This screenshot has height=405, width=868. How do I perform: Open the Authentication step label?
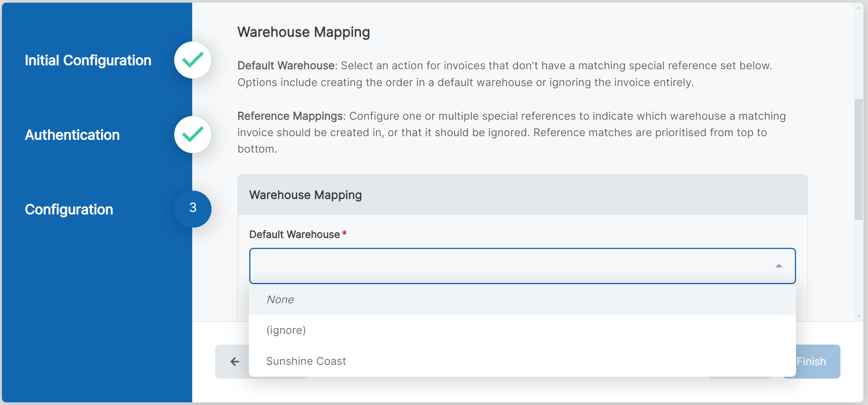click(72, 135)
